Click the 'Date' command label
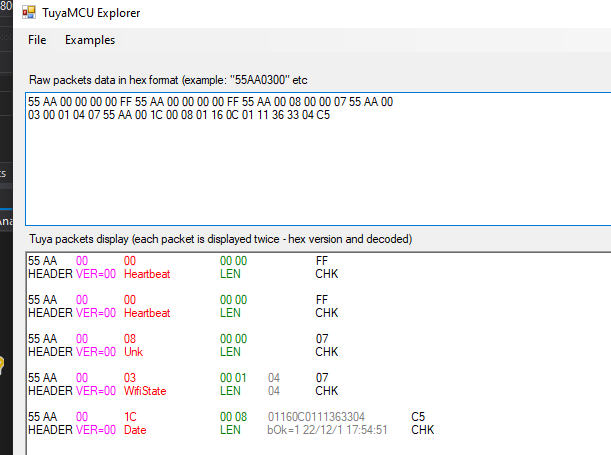The image size is (611, 455). click(x=135, y=430)
